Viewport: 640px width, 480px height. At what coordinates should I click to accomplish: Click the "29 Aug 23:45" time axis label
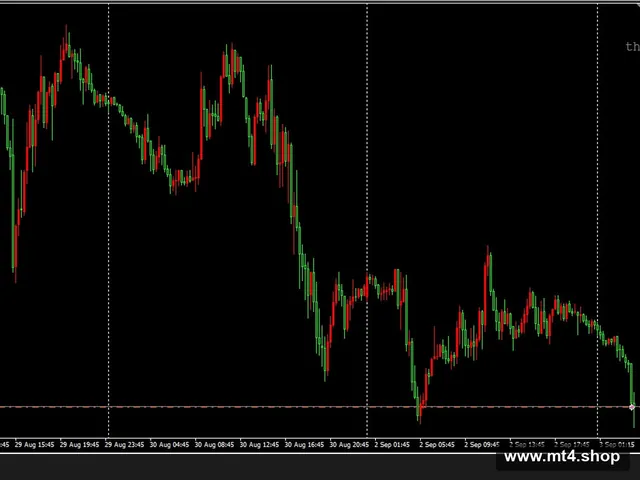click(x=124, y=444)
